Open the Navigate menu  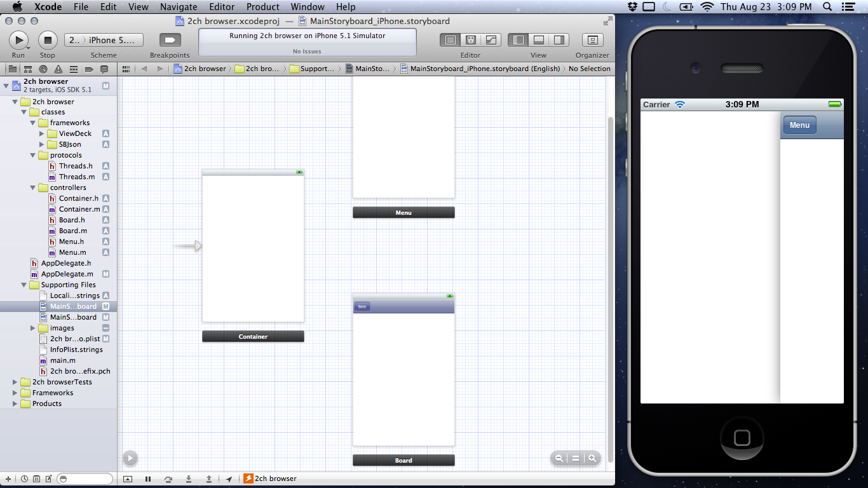(x=179, y=7)
